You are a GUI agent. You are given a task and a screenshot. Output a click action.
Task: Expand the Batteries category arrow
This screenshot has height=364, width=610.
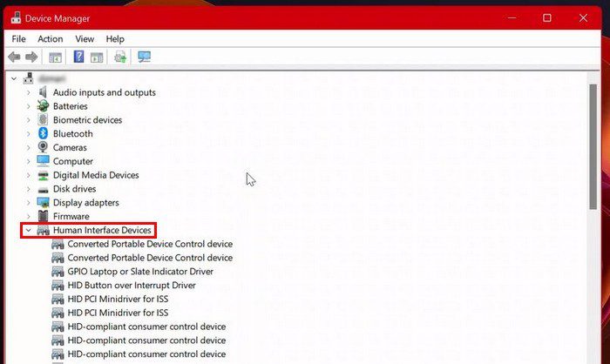point(29,106)
